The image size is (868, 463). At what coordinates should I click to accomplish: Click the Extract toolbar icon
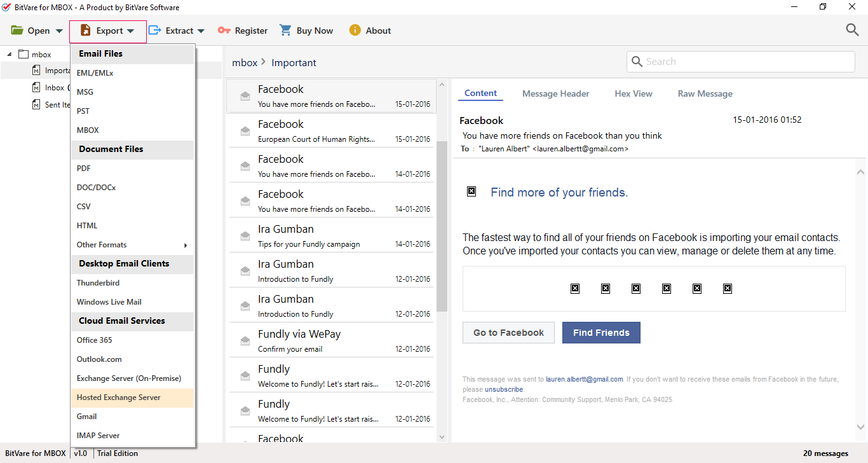tap(154, 31)
